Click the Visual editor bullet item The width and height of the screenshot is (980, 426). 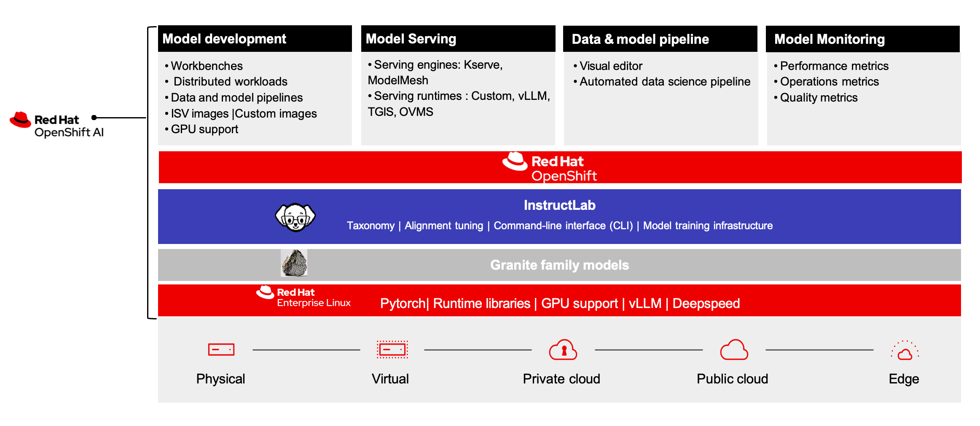(x=611, y=66)
